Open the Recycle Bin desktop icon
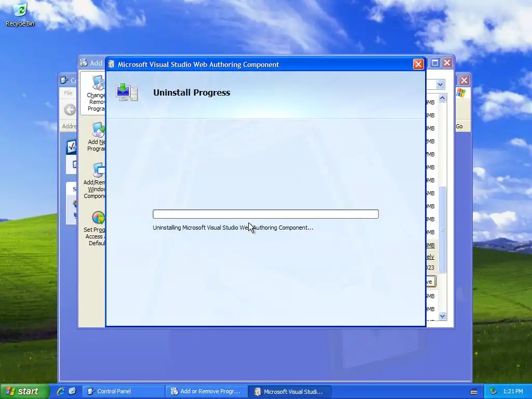532x399 pixels. pos(20,14)
